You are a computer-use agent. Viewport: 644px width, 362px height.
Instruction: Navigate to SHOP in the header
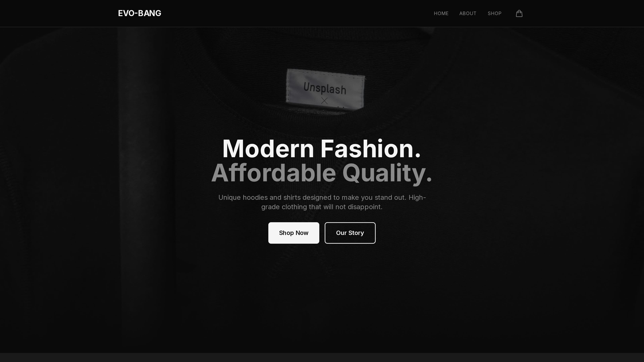[495, 13]
